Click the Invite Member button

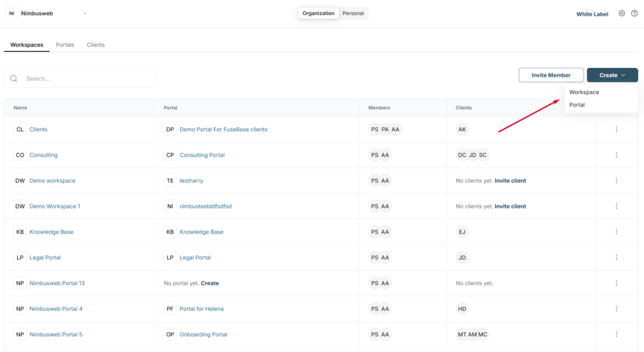551,76
